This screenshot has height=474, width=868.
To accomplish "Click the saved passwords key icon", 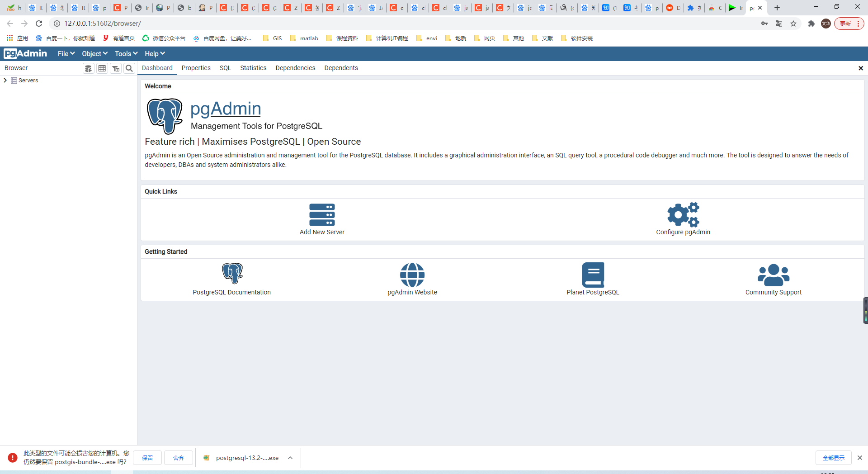I will click(x=764, y=24).
